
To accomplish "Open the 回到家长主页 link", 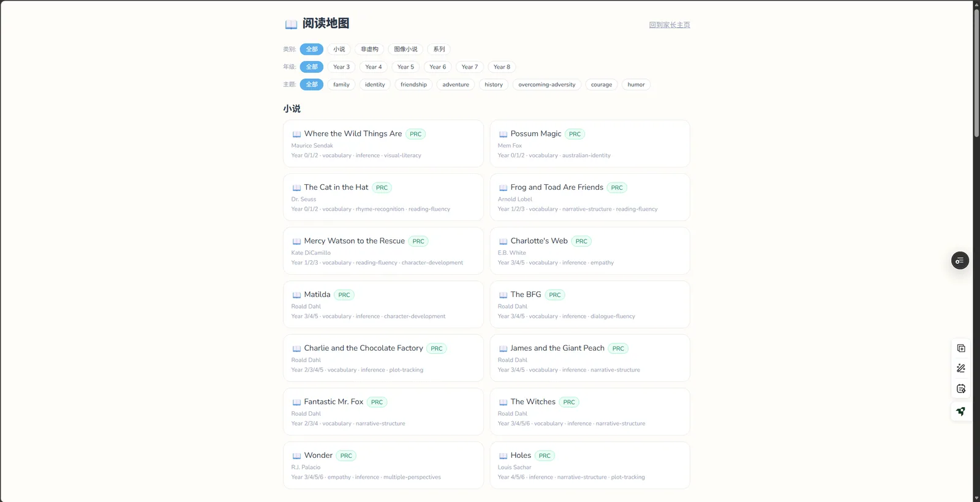I will coord(669,25).
